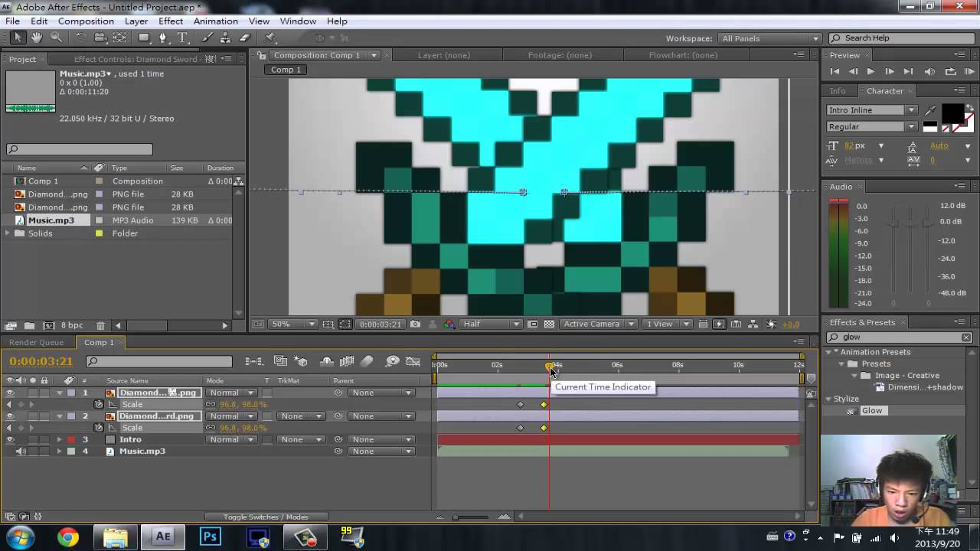Hide layer 2 Diamond png video
The width and height of the screenshot is (980, 551).
[x=10, y=416]
